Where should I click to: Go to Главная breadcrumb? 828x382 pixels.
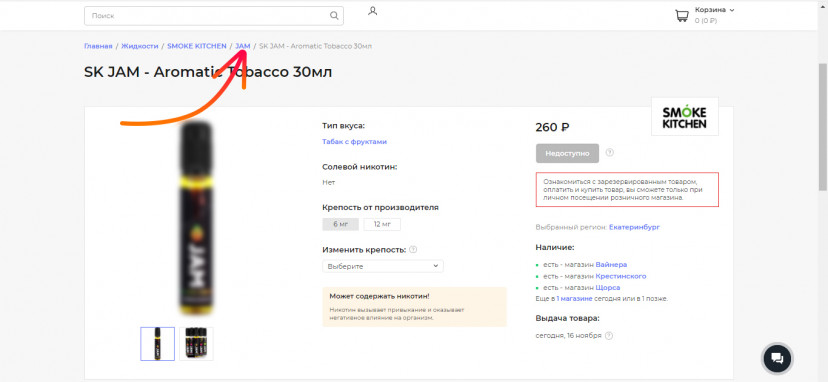pyautogui.click(x=98, y=46)
